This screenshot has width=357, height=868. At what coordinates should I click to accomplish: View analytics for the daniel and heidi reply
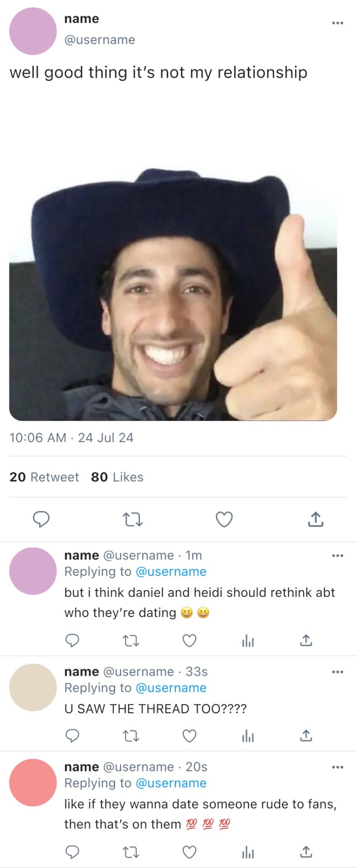point(248,641)
